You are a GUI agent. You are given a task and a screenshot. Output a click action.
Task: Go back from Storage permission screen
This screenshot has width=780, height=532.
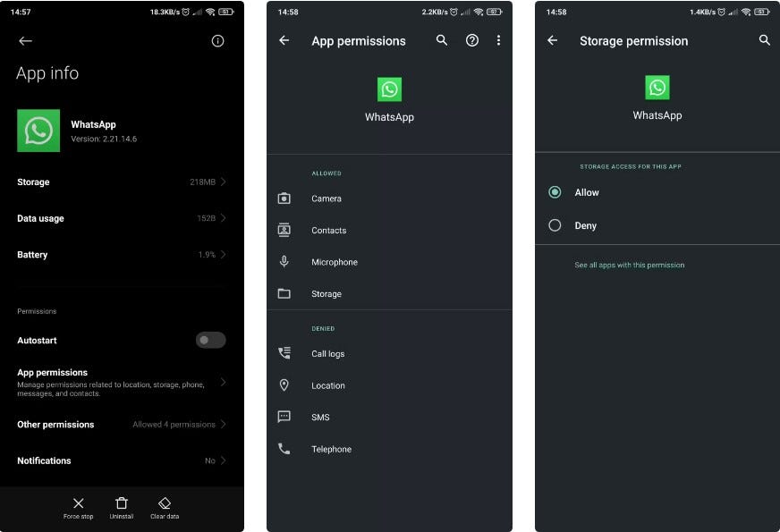(552, 40)
